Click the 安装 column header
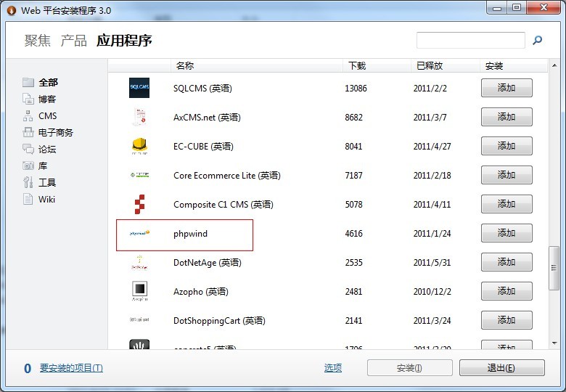The width and height of the screenshot is (566, 392). pyautogui.click(x=514, y=65)
